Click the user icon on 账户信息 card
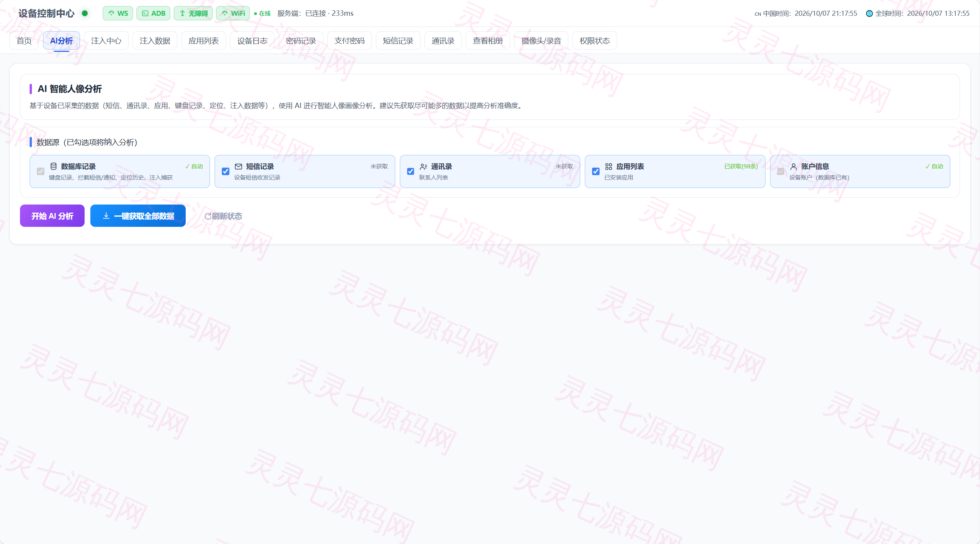 tap(794, 166)
